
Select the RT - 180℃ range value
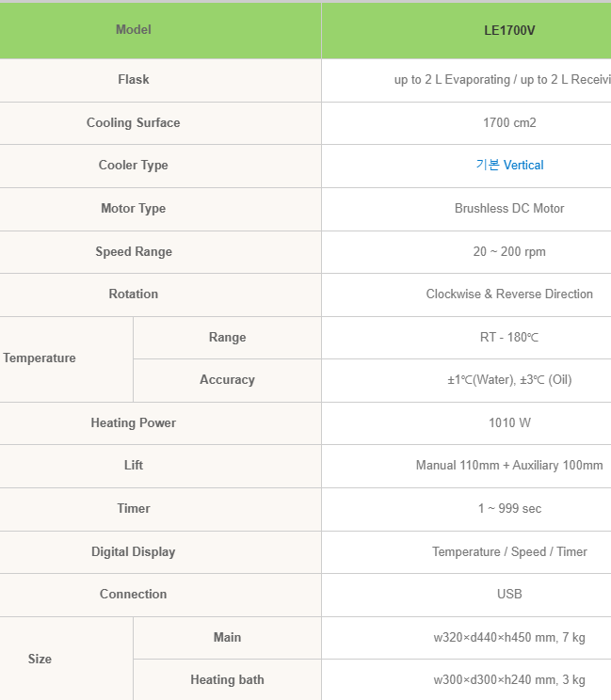pyautogui.click(x=509, y=338)
